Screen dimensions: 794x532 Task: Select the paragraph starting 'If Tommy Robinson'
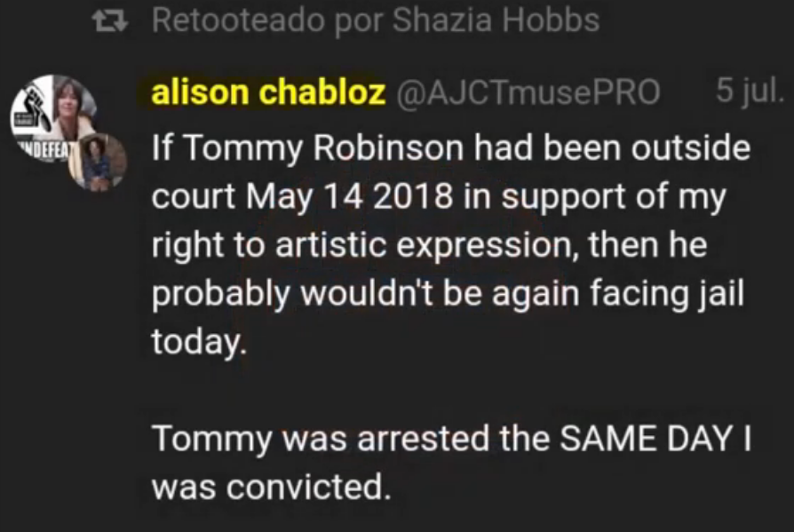click(x=450, y=244)
